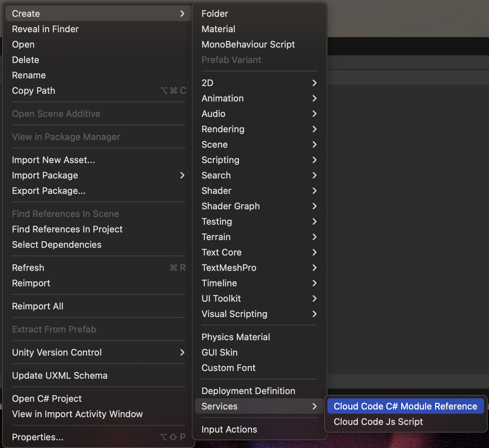
Task: Create a new Folder
Action: tap(215, 14)
